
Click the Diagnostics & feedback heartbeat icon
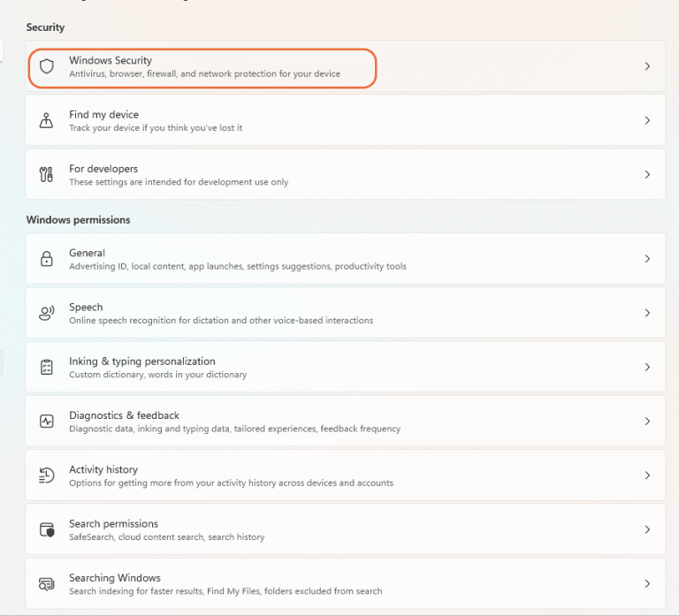pyautogui.click(x=47, y=422)
